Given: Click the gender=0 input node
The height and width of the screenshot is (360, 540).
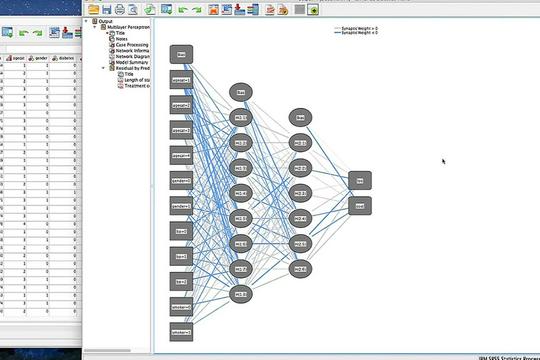Looking at the screenshot, I should coord(181,181).
